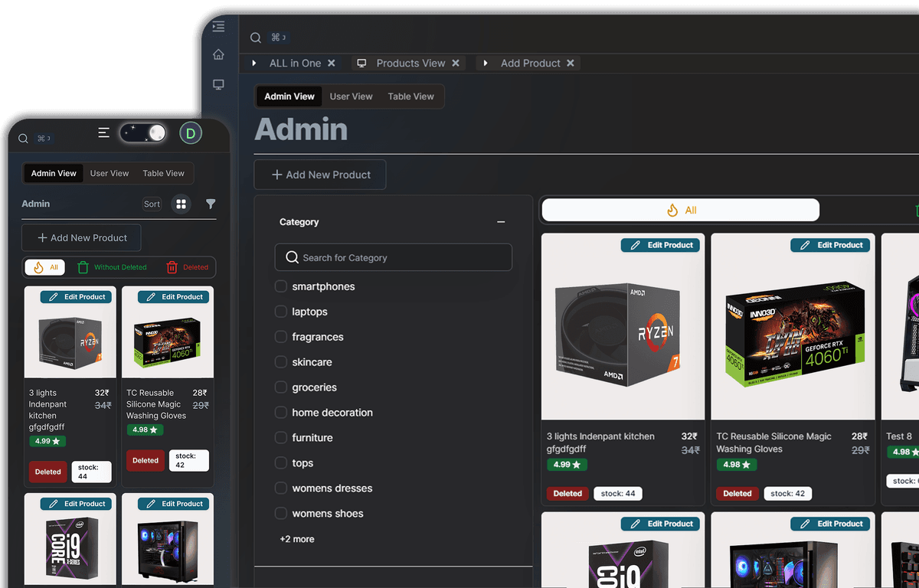Check the womens dresses category
This screenshot has height=588, width=919.
click(281, 488)
